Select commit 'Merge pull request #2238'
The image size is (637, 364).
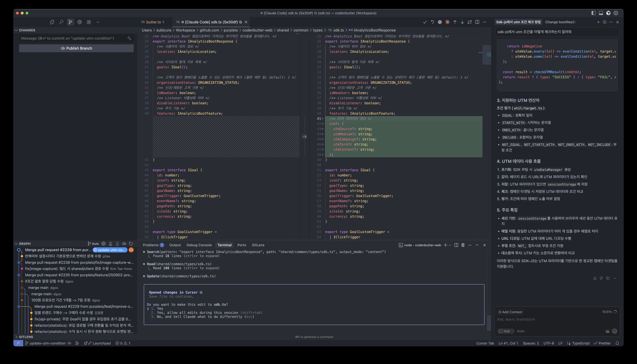point(79,262)
